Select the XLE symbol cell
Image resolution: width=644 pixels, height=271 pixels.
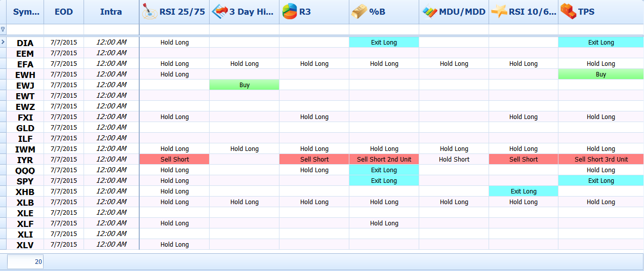[x=25, y=213]
